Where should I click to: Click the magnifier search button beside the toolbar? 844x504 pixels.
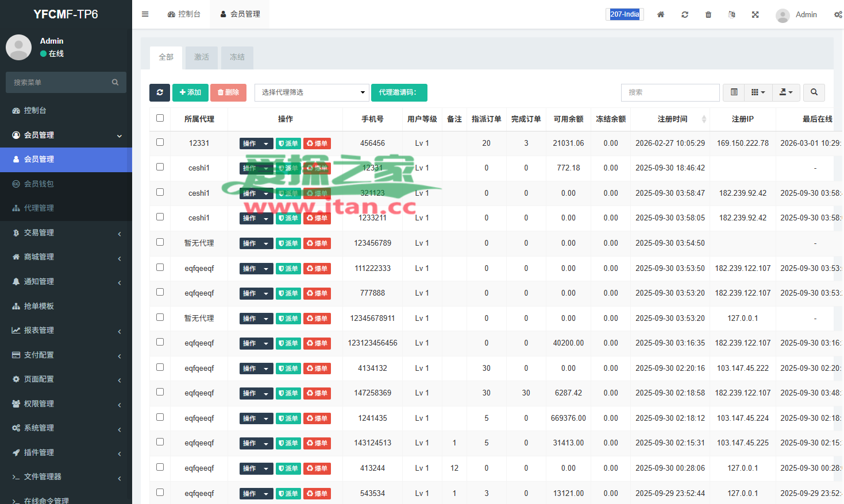(x=814, y=92)
